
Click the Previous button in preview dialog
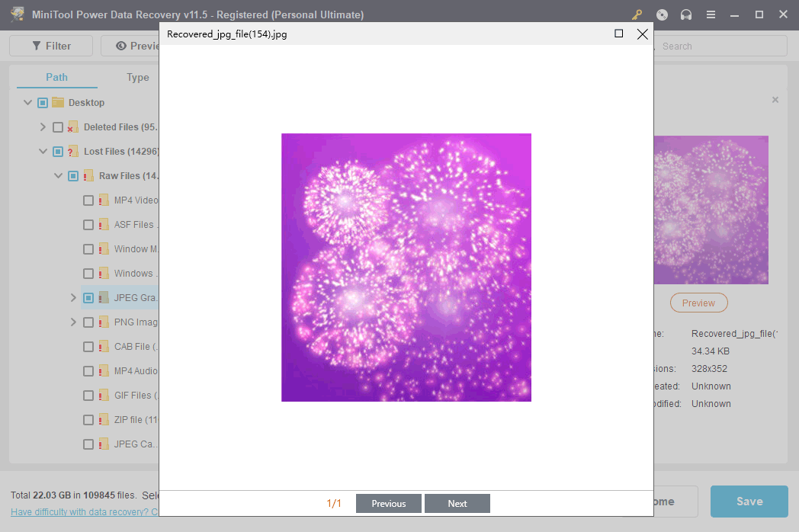389,504
